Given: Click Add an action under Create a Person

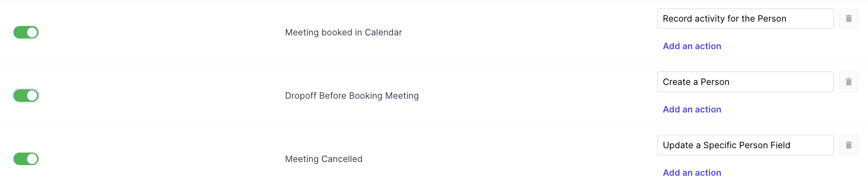Looking at the screenshot, I should [x=692, y=109].
